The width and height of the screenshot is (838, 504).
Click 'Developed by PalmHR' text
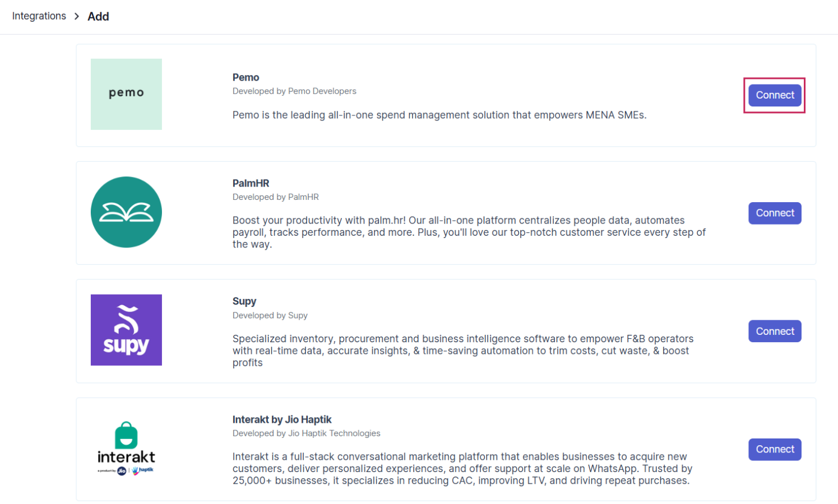(276, 197)
